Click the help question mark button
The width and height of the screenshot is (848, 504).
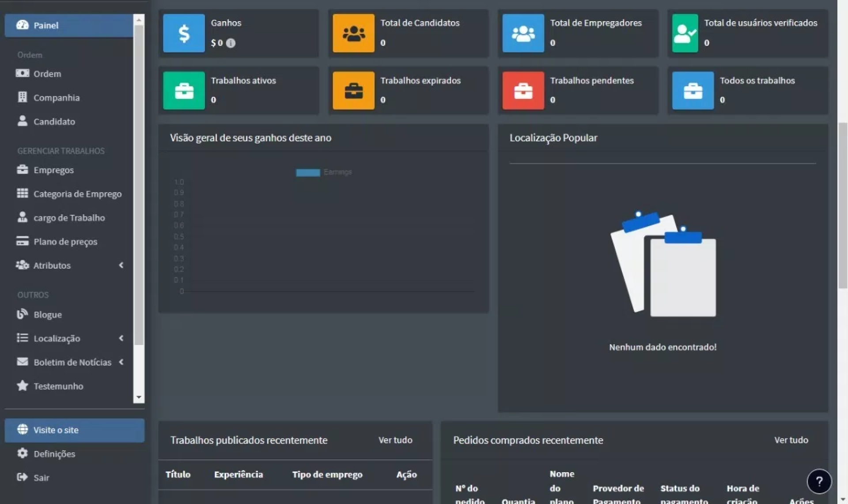point(819,481)
